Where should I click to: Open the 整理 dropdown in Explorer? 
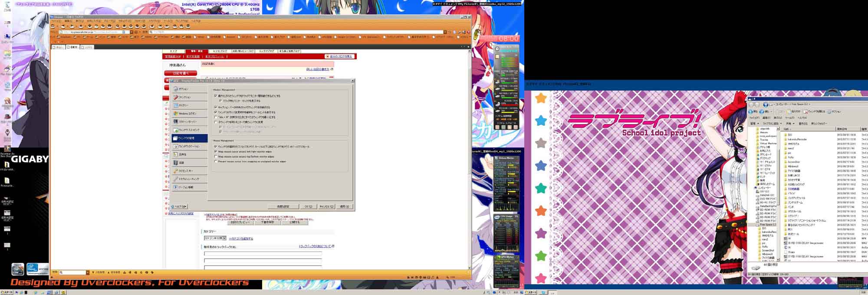tap(754, 123)
